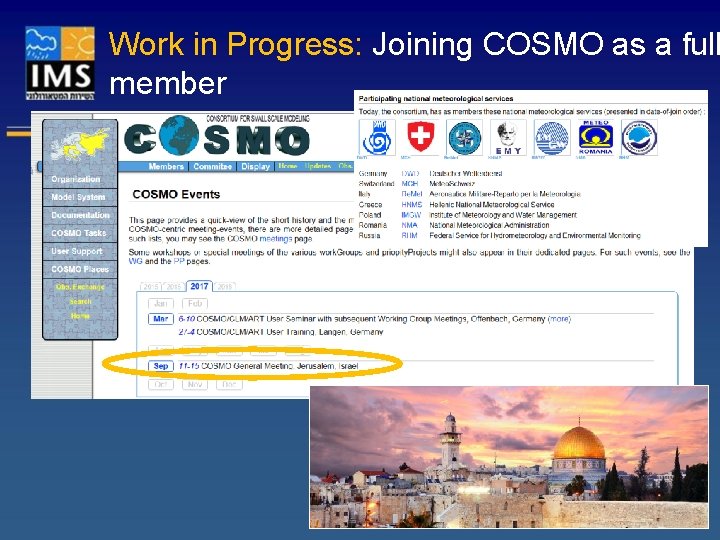The image size is (720, 540).
Task: Click the Meteo Romania logo
Action: tap(596, 138)
